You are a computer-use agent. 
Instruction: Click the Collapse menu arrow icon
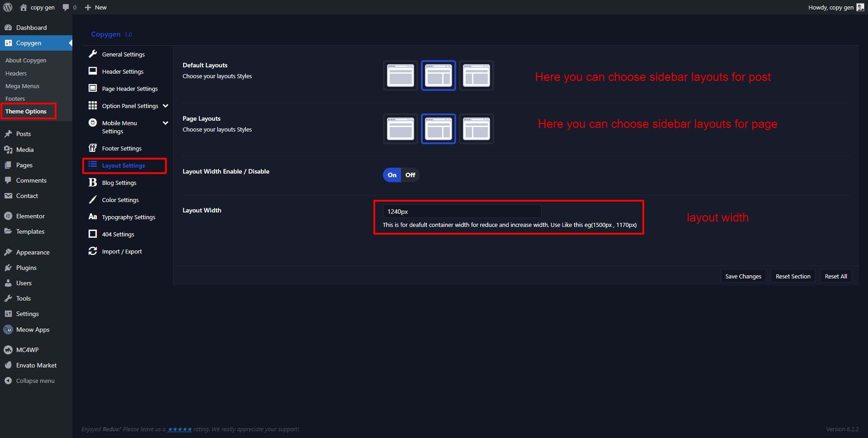[x=8, y=381]
